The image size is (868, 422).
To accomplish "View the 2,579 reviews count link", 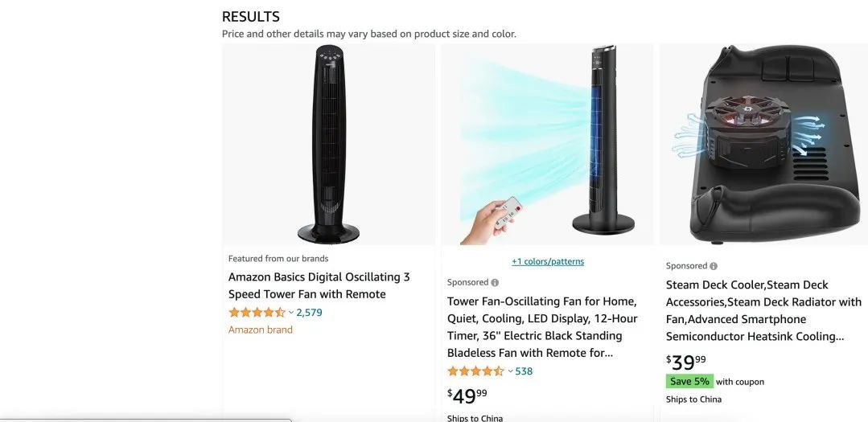I will click(x=309, y=313).
